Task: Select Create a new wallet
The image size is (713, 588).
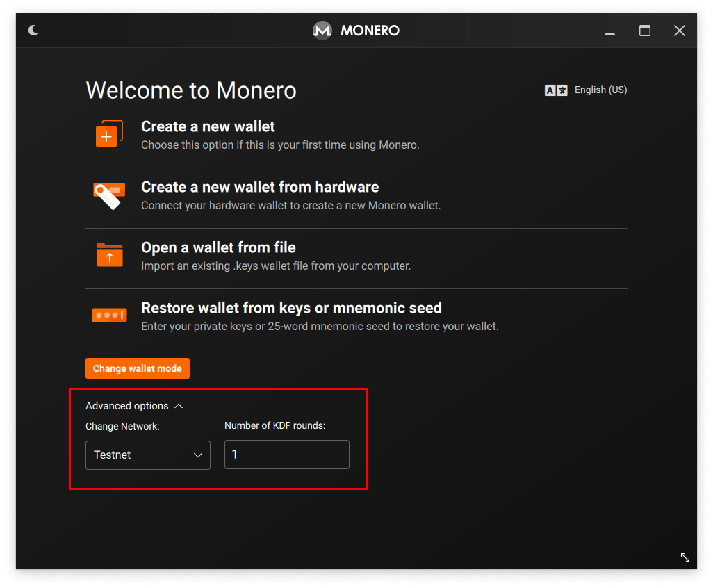Action: click(208, 126)
